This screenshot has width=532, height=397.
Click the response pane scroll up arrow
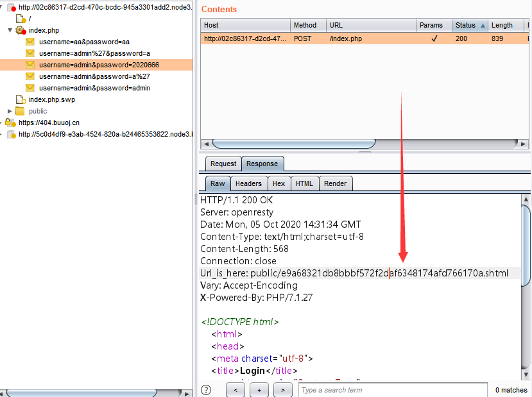point(526,199)
